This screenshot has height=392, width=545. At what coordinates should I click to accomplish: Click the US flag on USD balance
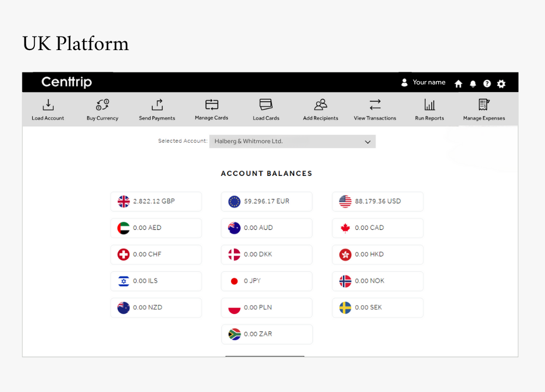pyautogui.click(x=345, y=201)
